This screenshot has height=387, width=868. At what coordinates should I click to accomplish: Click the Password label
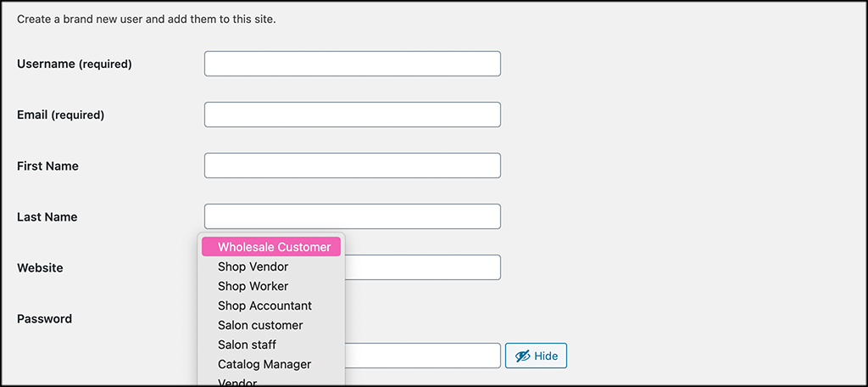pyautogui.click(x=44, y=319)
